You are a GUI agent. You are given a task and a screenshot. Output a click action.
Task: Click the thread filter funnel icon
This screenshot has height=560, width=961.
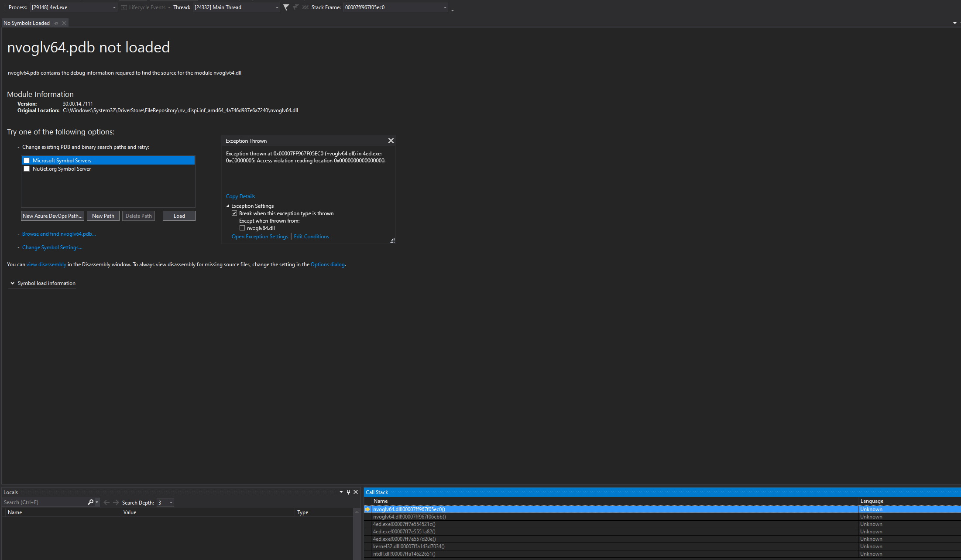point(286,7)
